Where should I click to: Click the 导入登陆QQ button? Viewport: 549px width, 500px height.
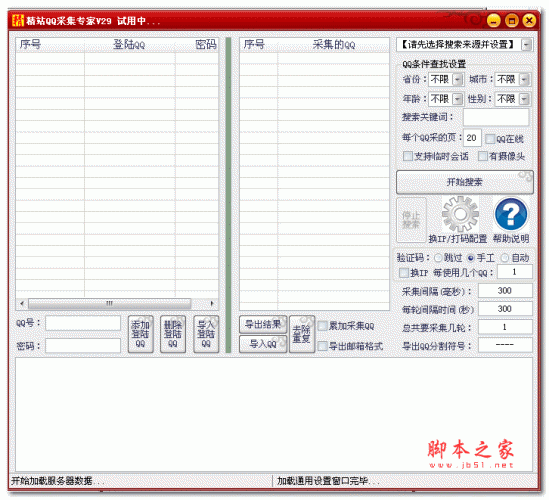[206, 334]
